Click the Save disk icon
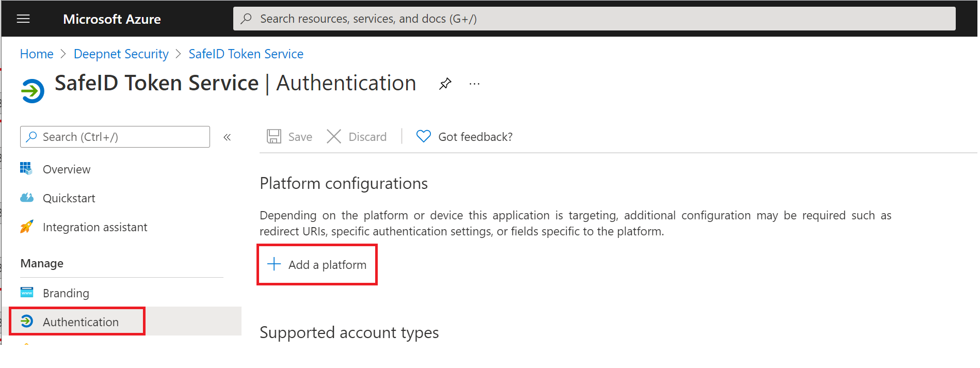This screenshot has width=980, height=368. tap(274, 137)
